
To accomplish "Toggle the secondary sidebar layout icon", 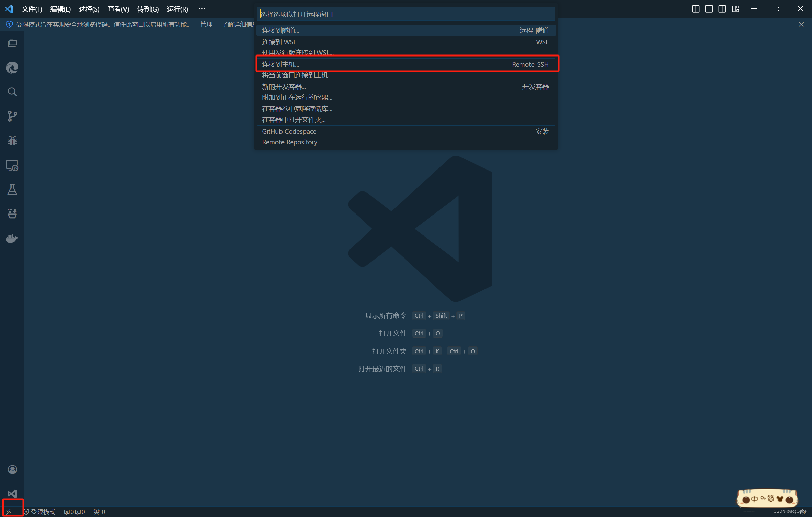I will (x=722, y=9).
